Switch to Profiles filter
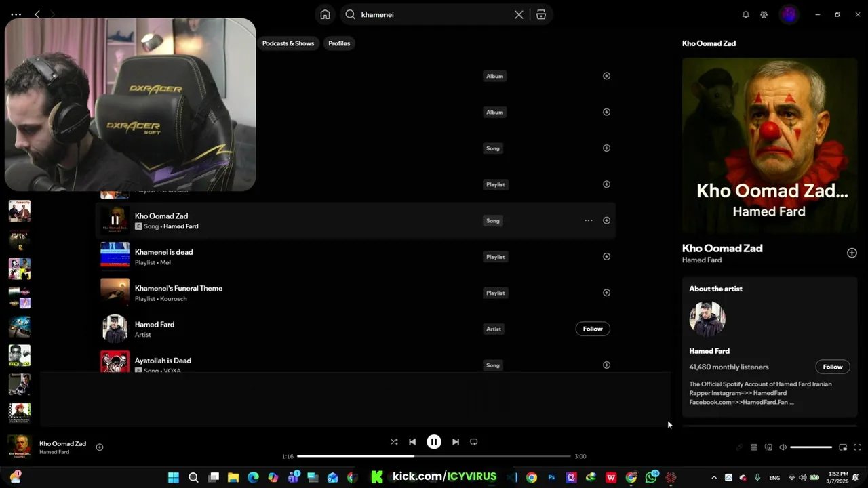Image resolution: width=868 pixels, height=488 pixels. (339, 43)
